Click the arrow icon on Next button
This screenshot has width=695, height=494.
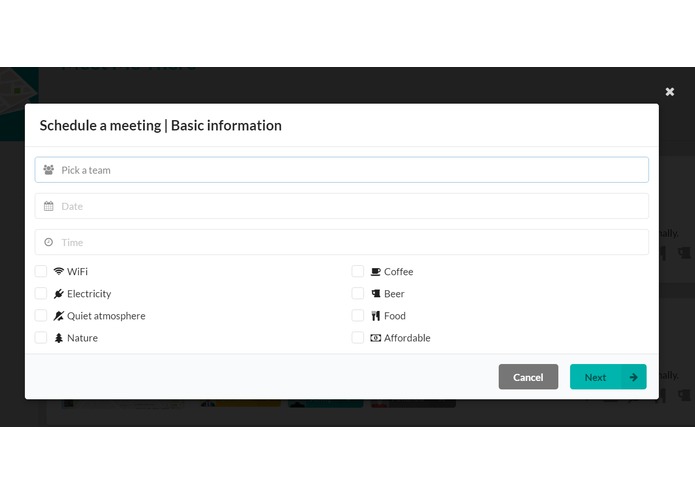point(633,377)
